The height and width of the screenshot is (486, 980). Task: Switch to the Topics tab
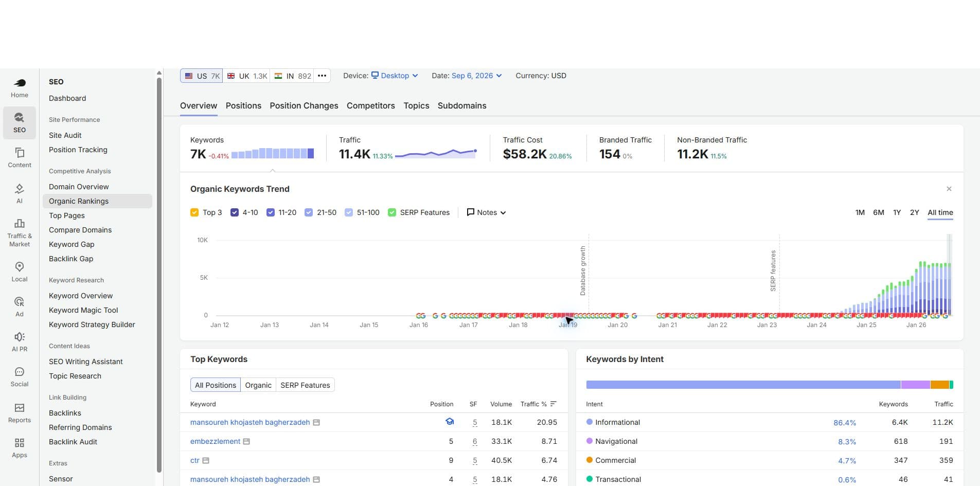[416, 105]
